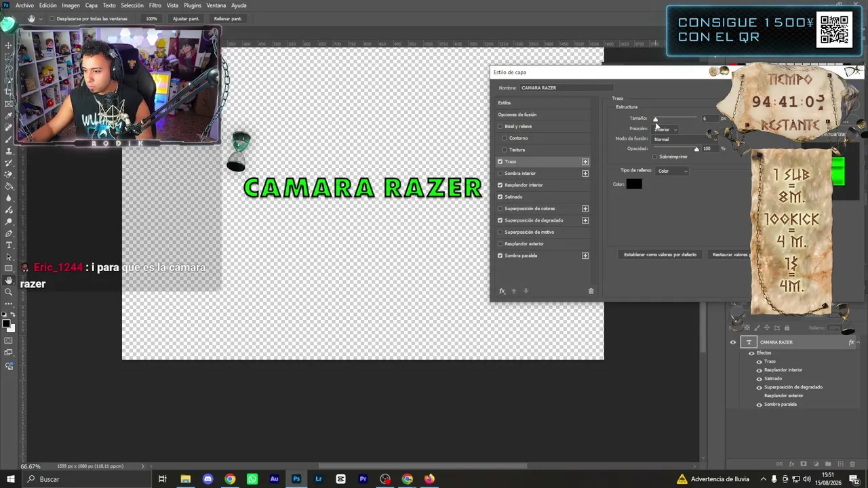Open Premiere Pro from the taskbar
This screenshot has width=868, height=488.
pyautogui.click(x=363, y=479)
